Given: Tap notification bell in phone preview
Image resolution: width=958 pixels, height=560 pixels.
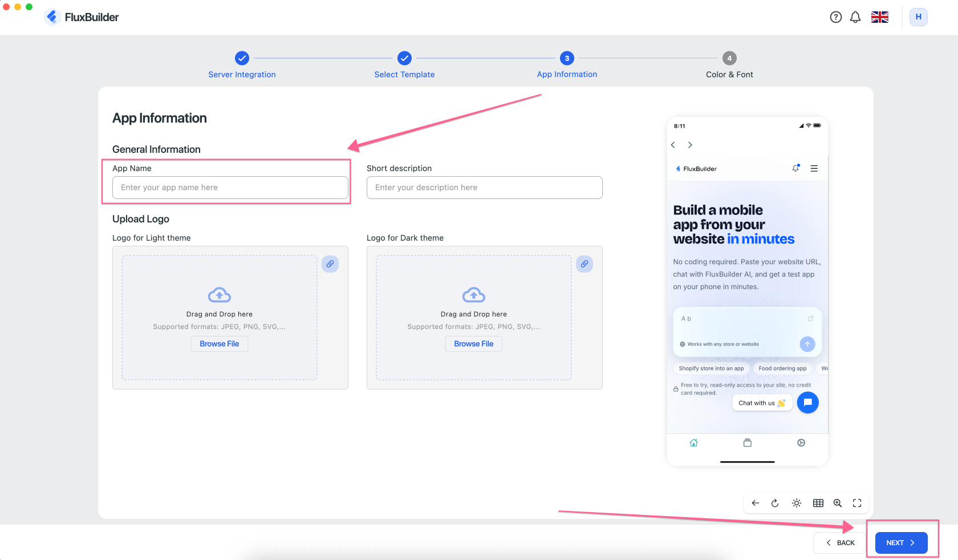Looking at the screenshot, I should pyautogui.click(x=795, y=168).
